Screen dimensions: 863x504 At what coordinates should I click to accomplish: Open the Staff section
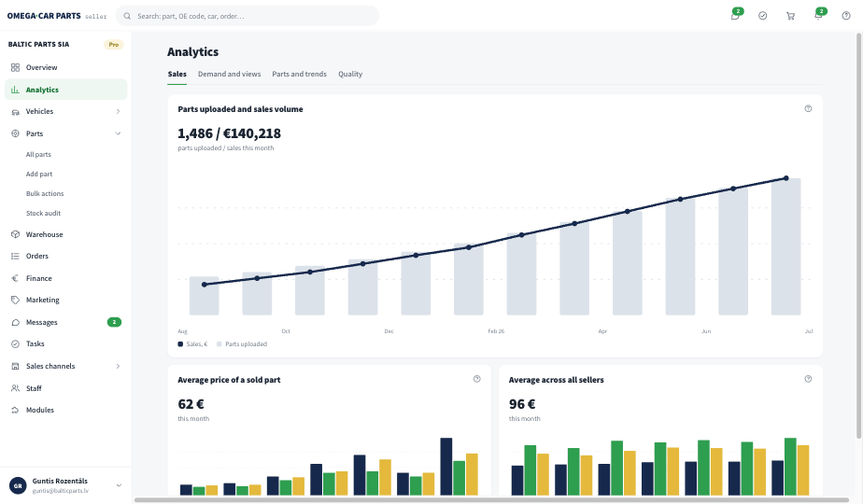pyautogui.click(x=66, y=388)
